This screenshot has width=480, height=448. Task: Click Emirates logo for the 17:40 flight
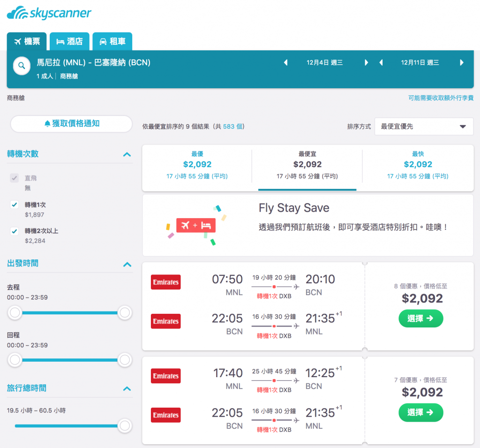pyautogui.click(x=165, y=376)
